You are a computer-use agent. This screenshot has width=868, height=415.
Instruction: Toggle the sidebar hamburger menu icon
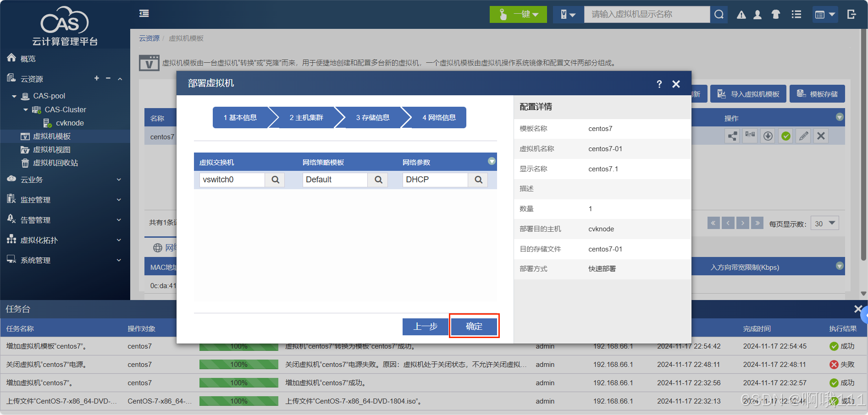point(144,13)
